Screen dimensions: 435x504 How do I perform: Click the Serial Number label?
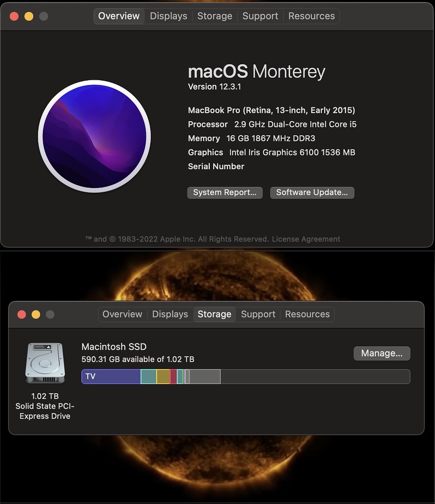coord(216,166)
